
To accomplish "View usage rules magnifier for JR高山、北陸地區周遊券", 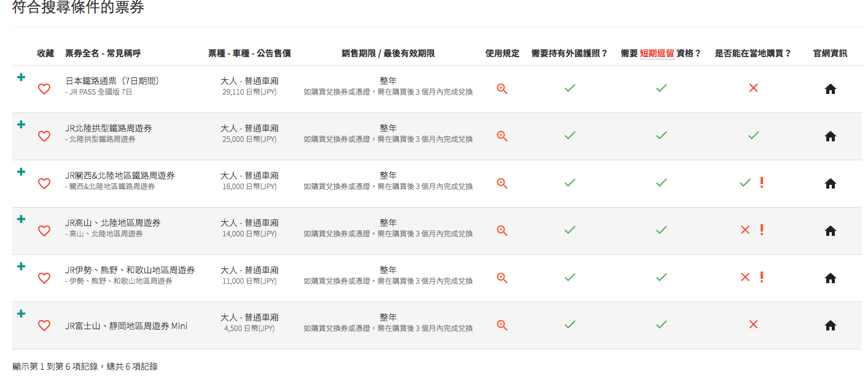I will (x=502, y=231).
